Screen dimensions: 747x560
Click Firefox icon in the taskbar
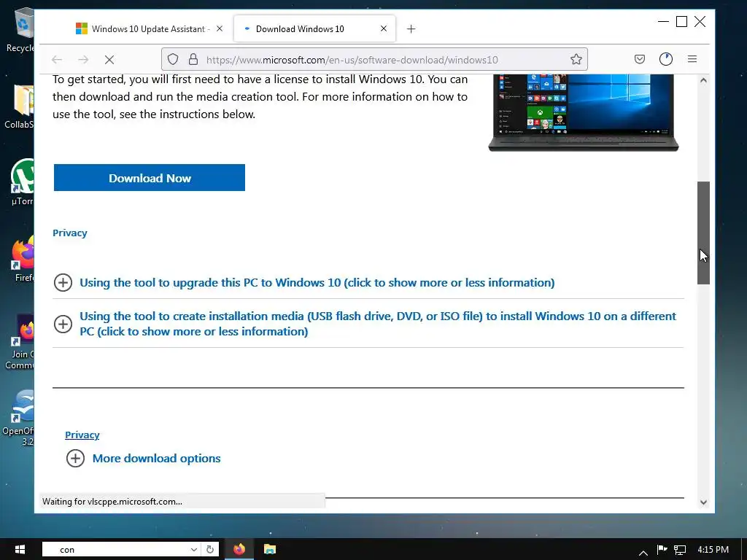pyautogui.click(x=239, y=549)
